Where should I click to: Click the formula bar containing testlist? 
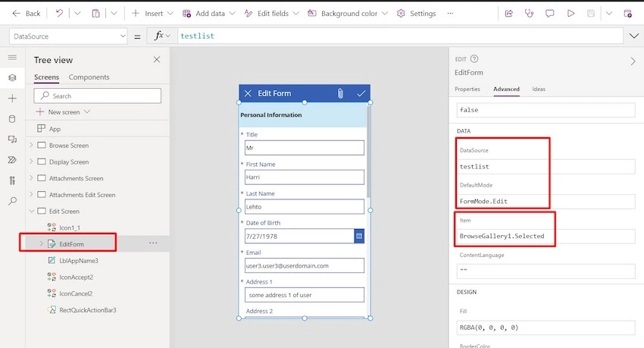click(x=401, y=36)
